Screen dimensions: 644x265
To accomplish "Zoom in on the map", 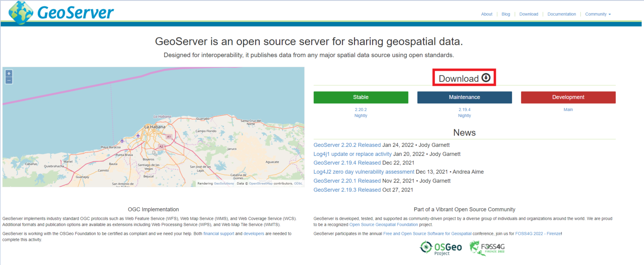I will click(9, 73).
